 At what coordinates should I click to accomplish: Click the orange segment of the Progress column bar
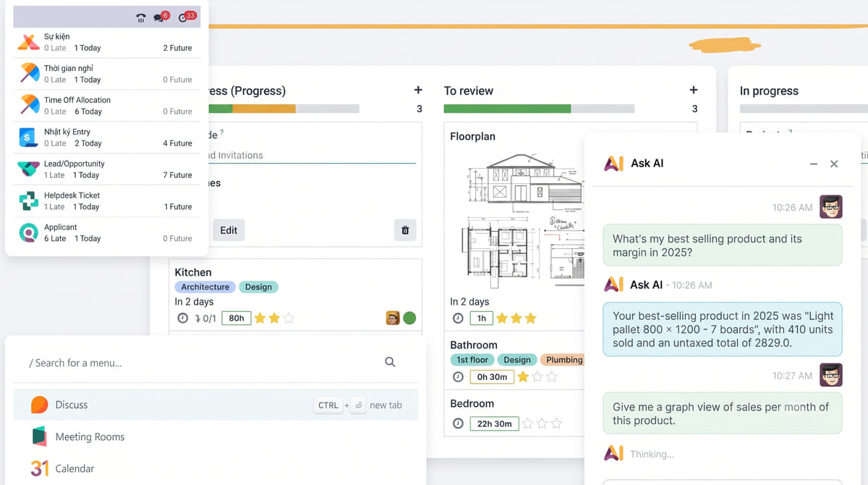pos(264,109)
